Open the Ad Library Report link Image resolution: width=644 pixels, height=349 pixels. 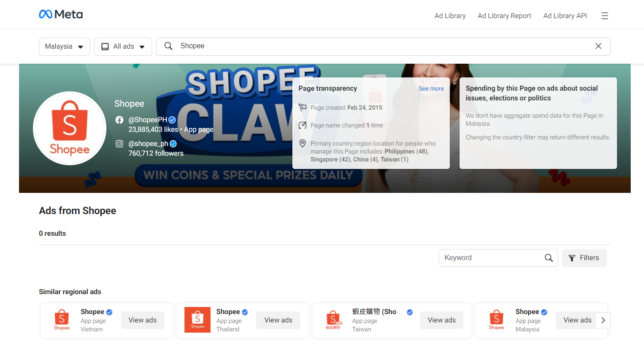click(504, 16)
